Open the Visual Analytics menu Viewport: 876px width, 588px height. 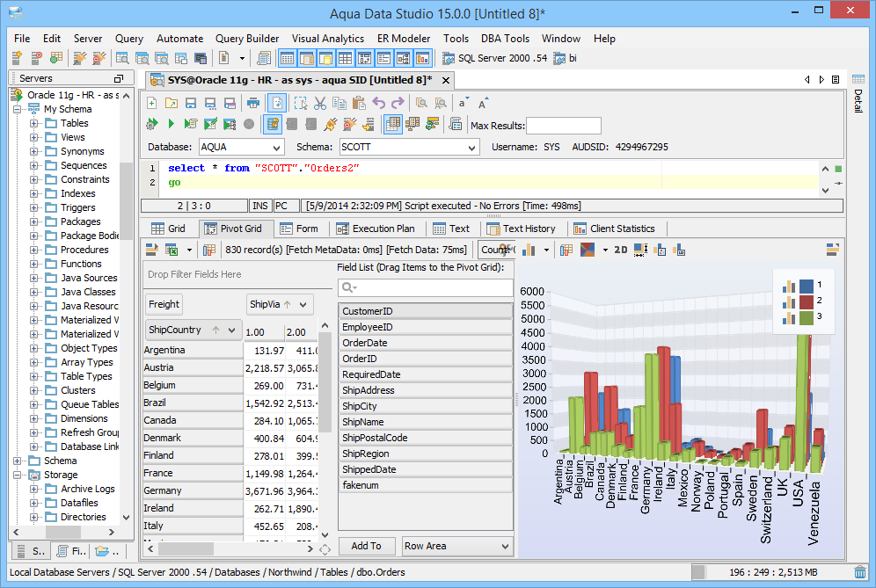(328, 39)
